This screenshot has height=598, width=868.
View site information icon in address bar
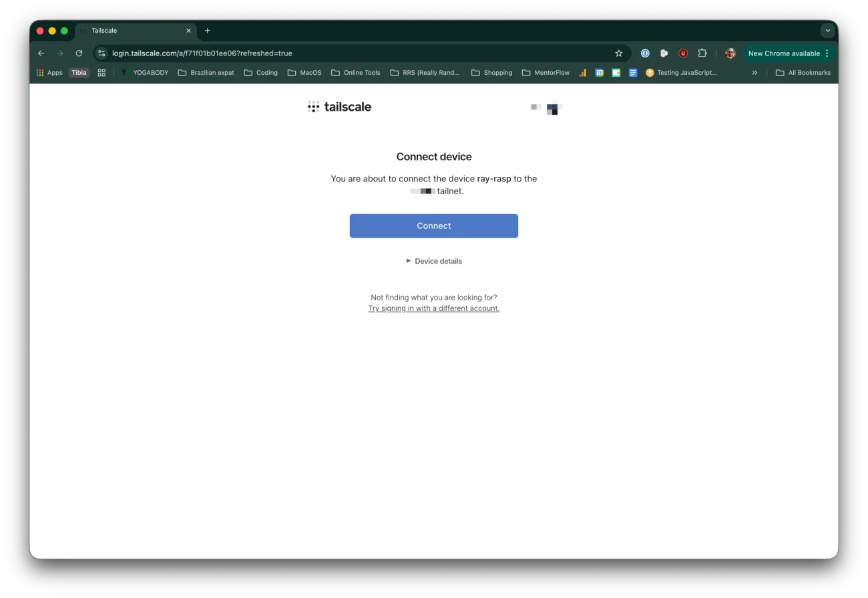point(101,53)
